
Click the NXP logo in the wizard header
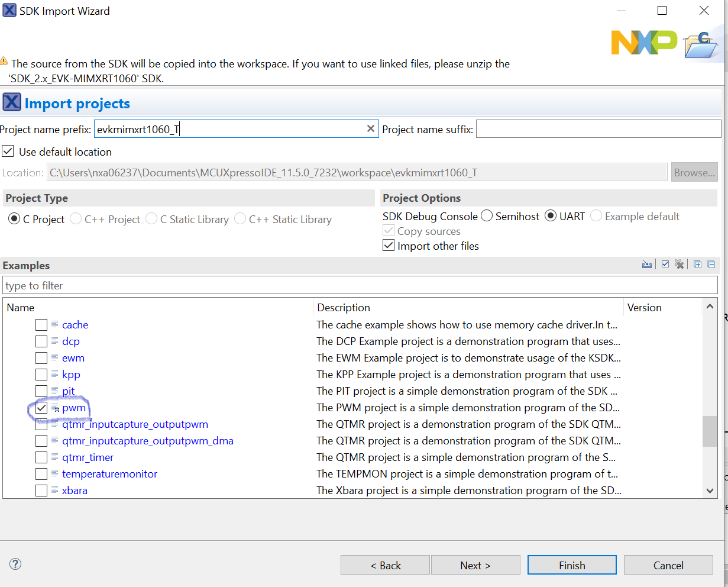pos(644,43)
